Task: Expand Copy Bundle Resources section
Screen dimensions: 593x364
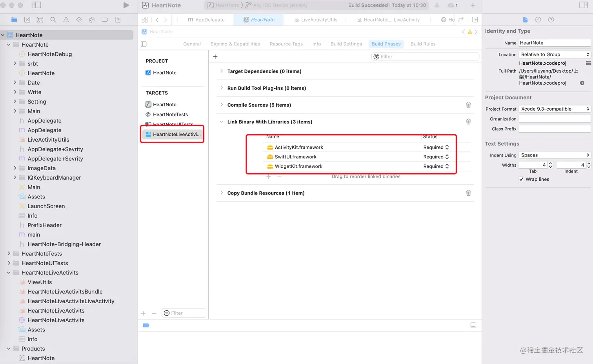Action: coord(222,193)
